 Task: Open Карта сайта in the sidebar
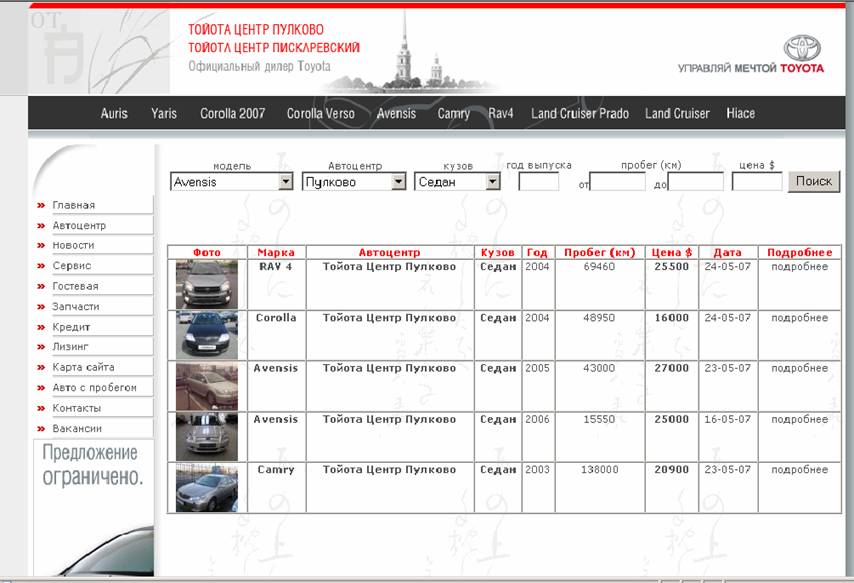click(83, 367)
